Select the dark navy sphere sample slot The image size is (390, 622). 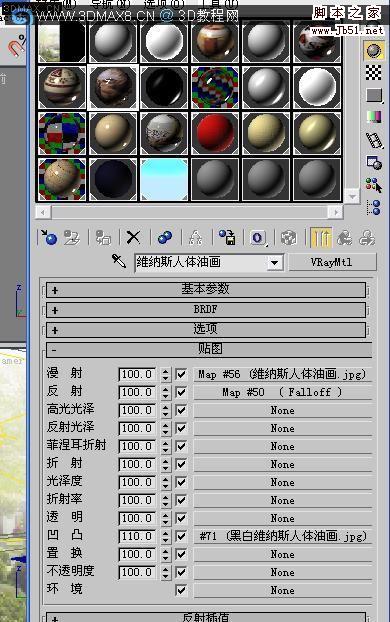[113, 180]
